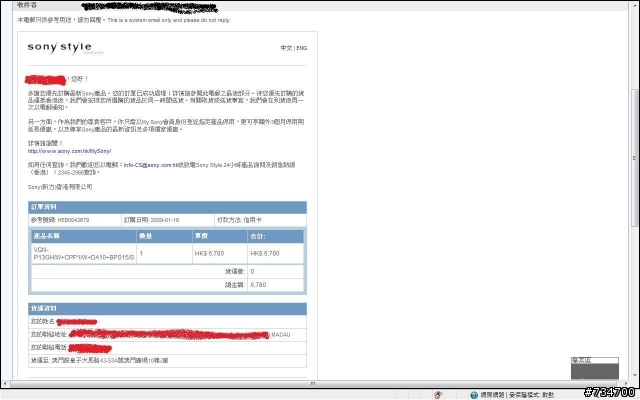Click the popup blocker status bar icon
Image resolution: width=640 pixels, height=400 pixels.
[438, 395]
